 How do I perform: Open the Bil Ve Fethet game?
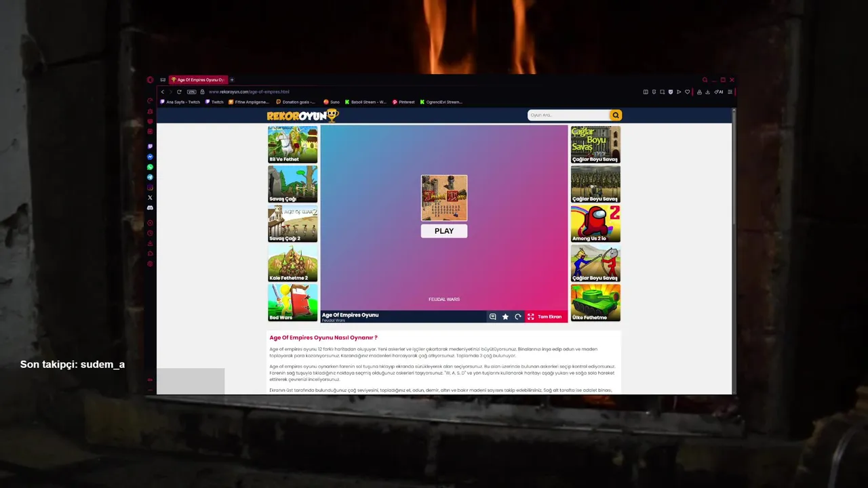coord(292,144)
